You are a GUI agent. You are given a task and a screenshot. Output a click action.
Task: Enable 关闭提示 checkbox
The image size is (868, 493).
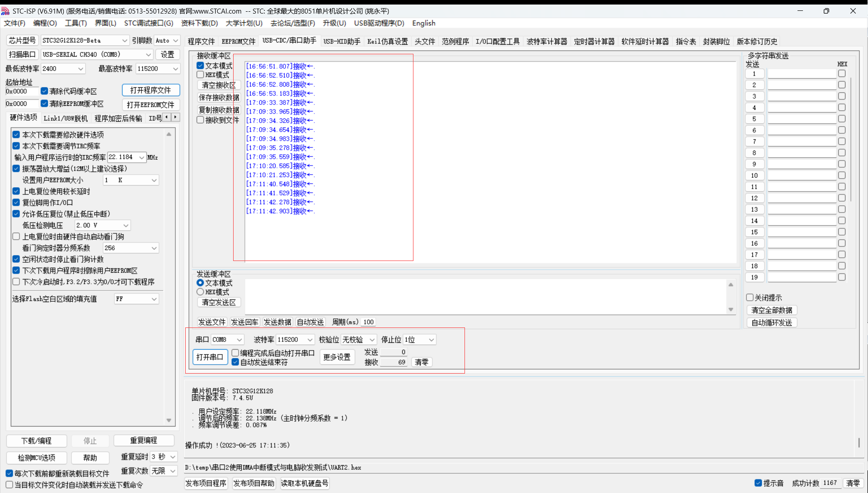750,298
